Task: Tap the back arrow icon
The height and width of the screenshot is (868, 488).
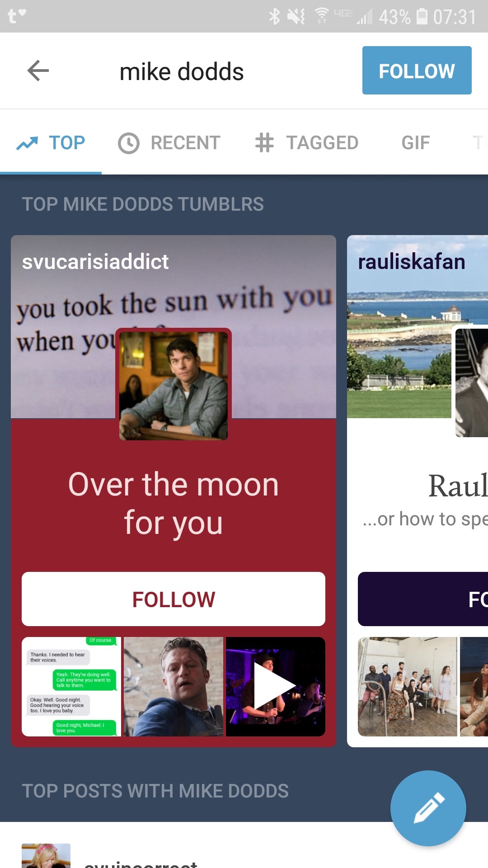Action: tap(38, 71)
